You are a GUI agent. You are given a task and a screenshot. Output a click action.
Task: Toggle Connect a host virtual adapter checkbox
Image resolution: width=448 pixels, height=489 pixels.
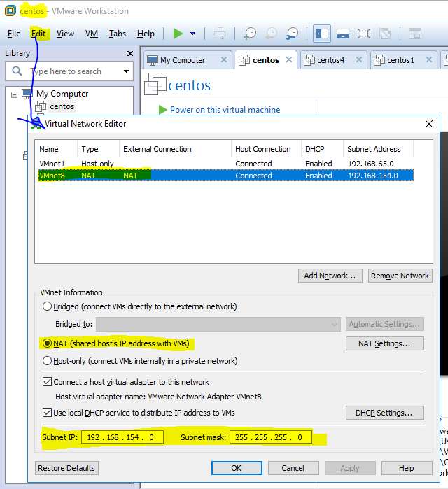point(47,382)
